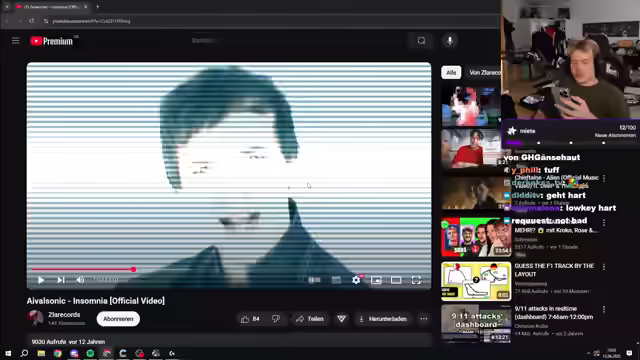Expand the video description box
640x360 pixels.
pyautogui.click(x=229, y=341)
